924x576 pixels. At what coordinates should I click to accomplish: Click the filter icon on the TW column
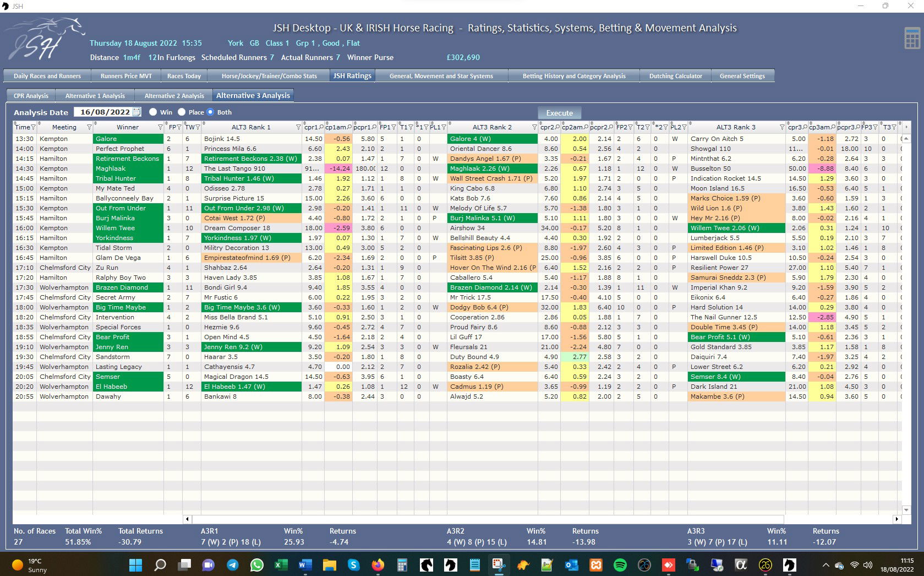click(x=197, y=127)
